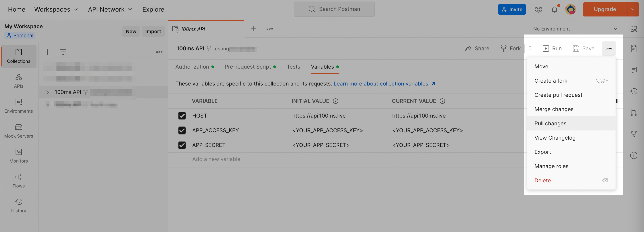Open History in the sidebar
Screen dimensions: 644x232
point(18,206)
